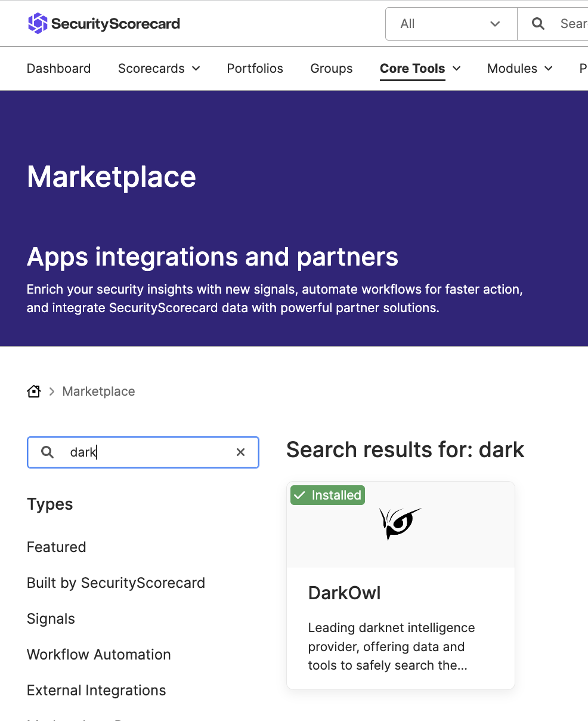Click the SecurityScorecard logo

[104, 24]
